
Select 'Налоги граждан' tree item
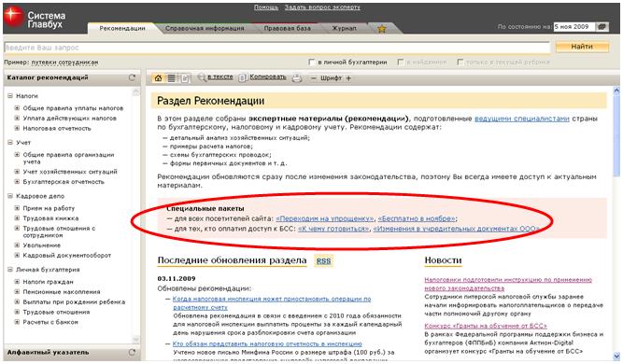tap(48, 282)
